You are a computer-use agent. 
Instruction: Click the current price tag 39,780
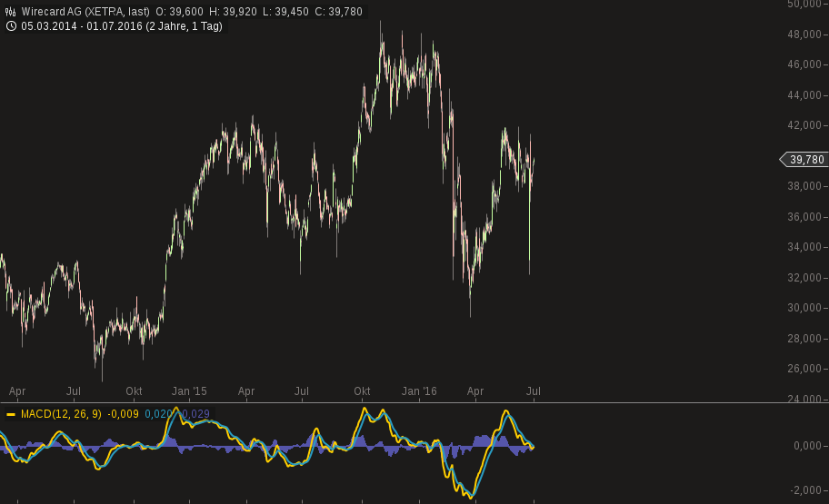tap(804, 160)
